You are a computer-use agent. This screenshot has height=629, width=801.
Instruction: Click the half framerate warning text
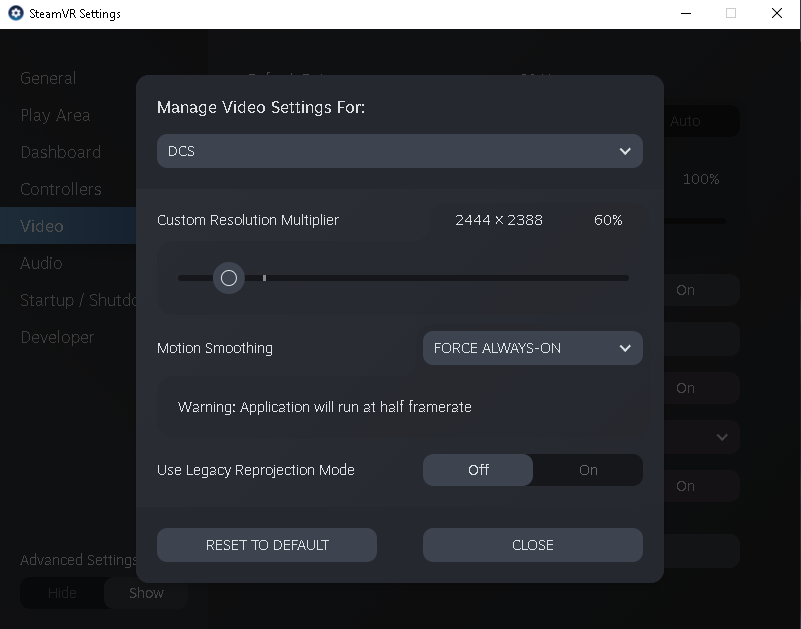pyautogui.click(x=324, y=407)
